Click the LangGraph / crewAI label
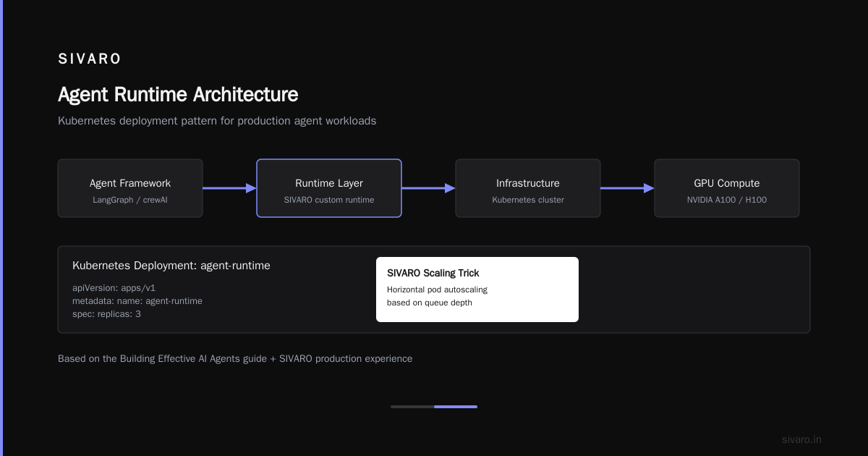 (130, 200)
